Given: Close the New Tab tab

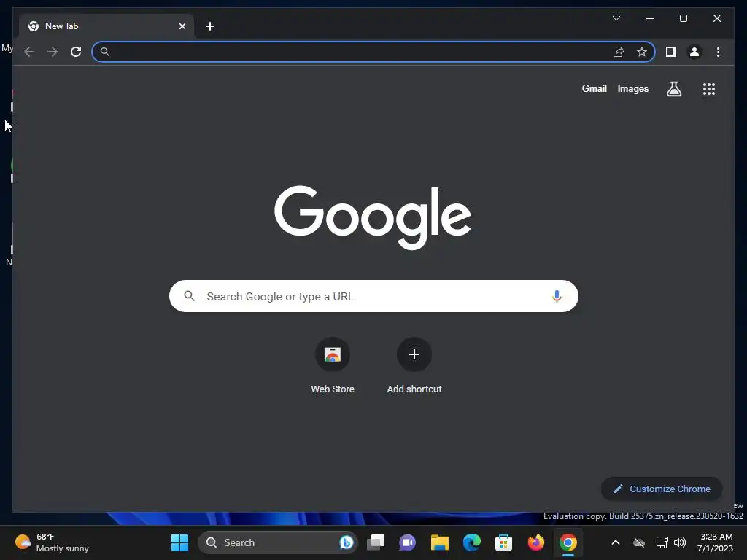Looking at the screenshot, I should [182, 26].
